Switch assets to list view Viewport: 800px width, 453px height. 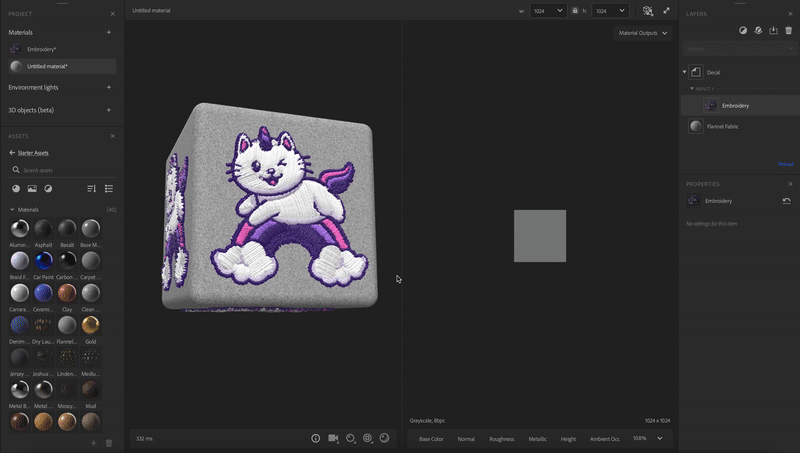[109, 189]
